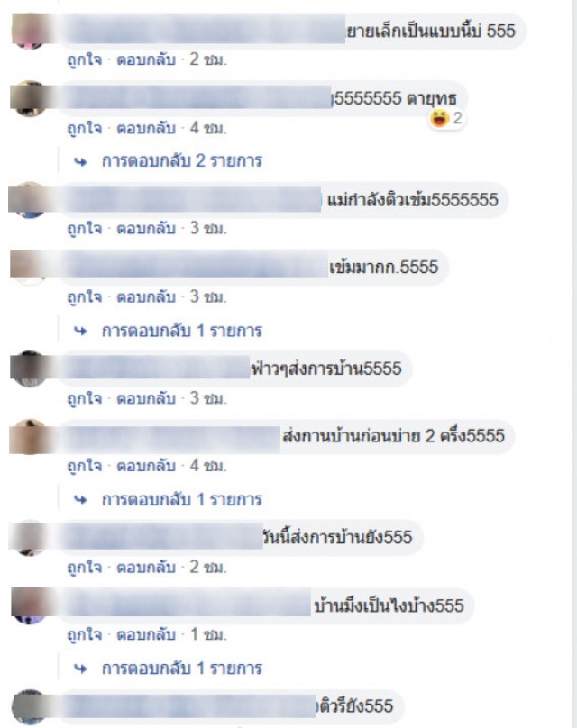The width and height of the screenshot is (577, 728).
Task: Open the avatar beside ส่งกานบ้านก่อนบ่าย comment
Action: 29,436
